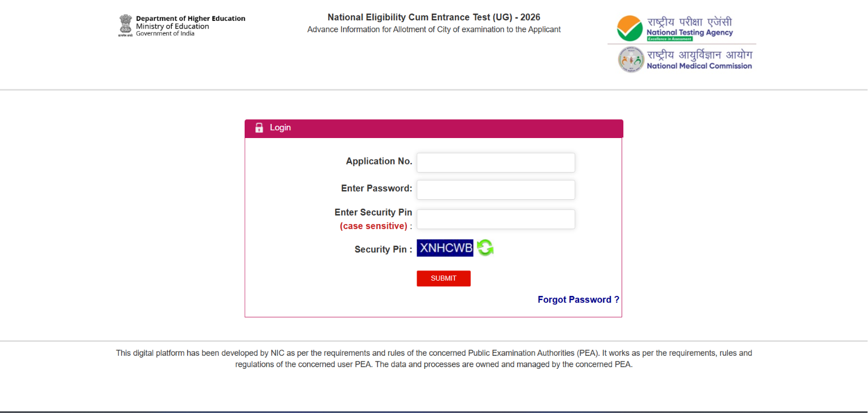Click the NEET (UG) 2026 page title
868x413 pixels.
(x=434, y=18)
